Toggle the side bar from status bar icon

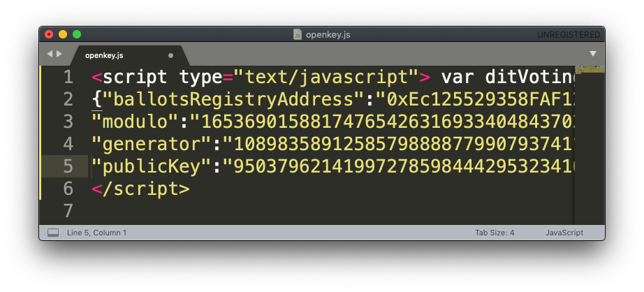[53, 233]
